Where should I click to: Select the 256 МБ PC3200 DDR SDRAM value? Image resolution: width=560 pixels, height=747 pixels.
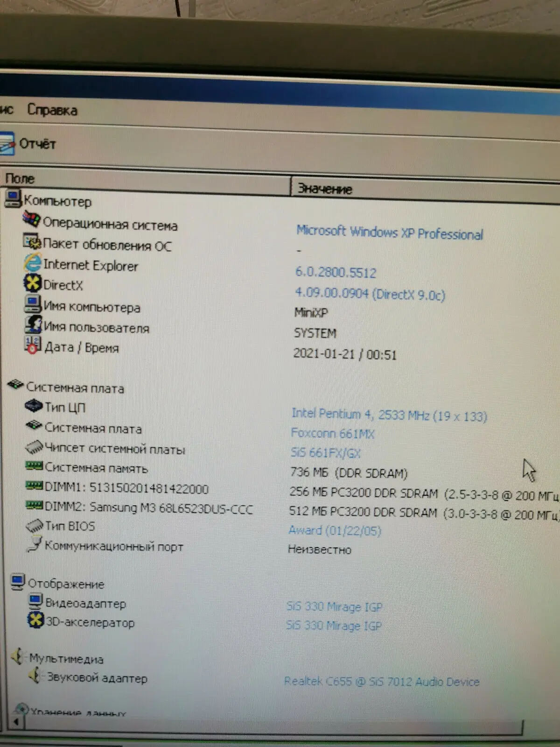coord(424,494)
